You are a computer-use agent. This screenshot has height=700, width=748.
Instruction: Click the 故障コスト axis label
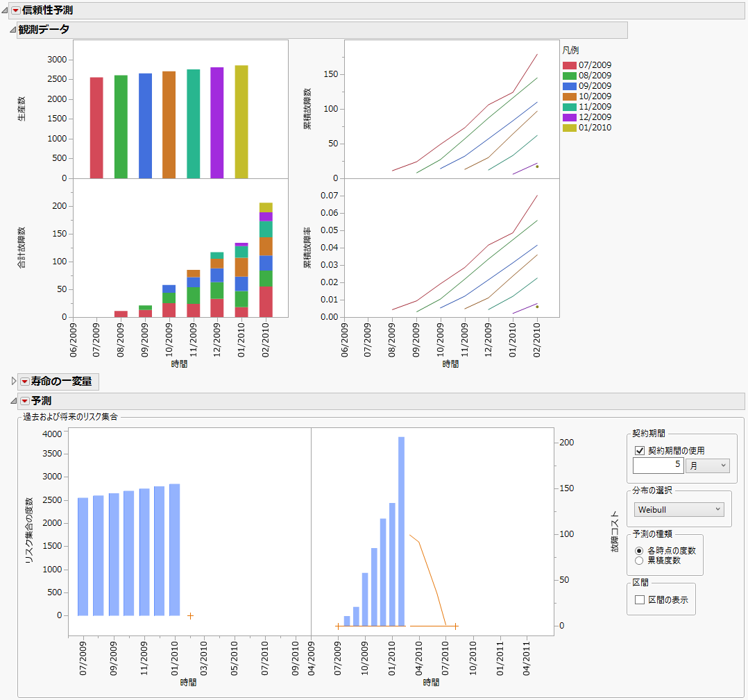point(615,531)
